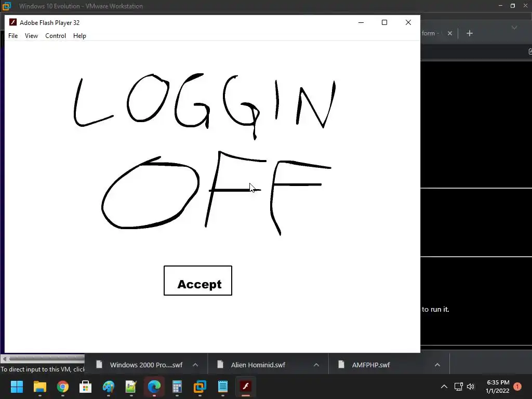Maximize the Adobe Flash Player window
Viewport: 532px width, 399px height.
[x=384, y=22]
